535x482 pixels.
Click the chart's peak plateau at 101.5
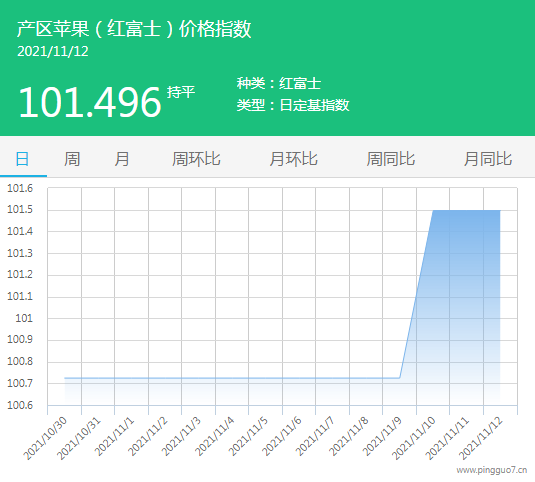466,210
